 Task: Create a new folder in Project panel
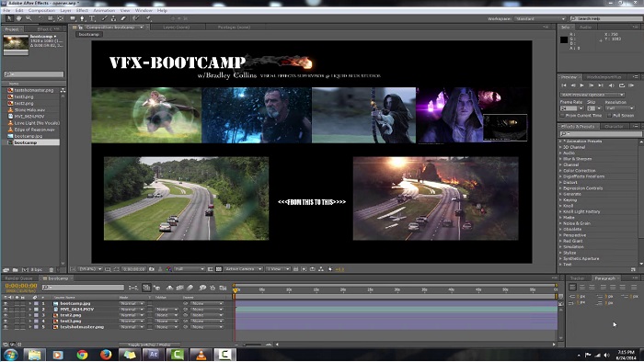tap(16, 270)
